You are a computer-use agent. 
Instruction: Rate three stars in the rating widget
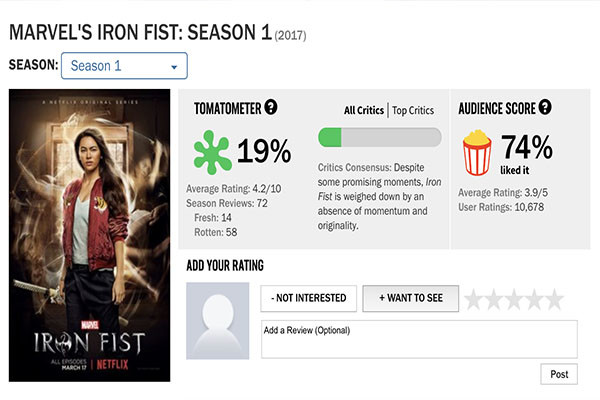(x=514, y=300)
